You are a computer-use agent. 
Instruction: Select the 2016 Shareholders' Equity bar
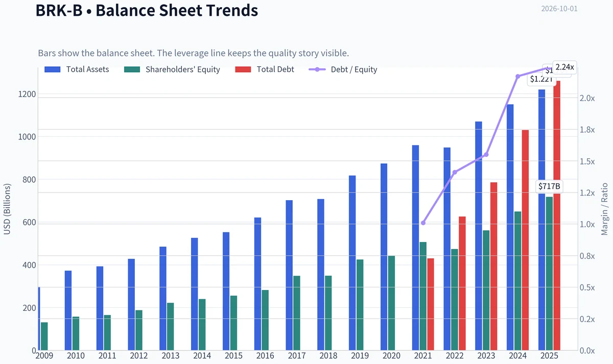point(265,320)
